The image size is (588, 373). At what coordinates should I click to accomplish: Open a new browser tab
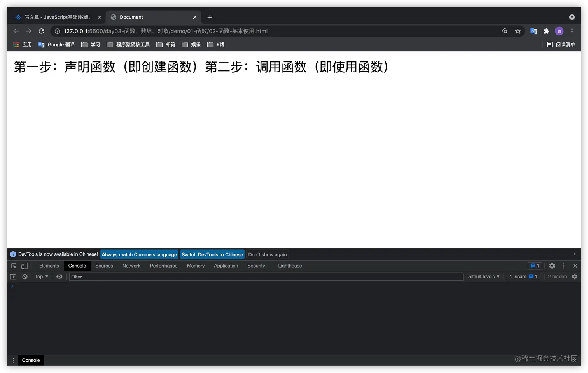pos(210,17)
